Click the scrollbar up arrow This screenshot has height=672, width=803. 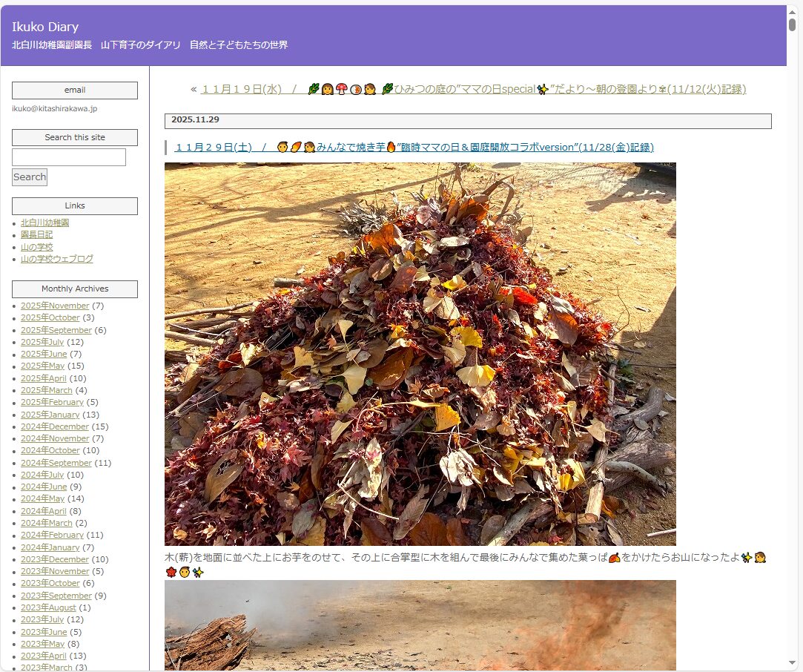click(792, 10)
